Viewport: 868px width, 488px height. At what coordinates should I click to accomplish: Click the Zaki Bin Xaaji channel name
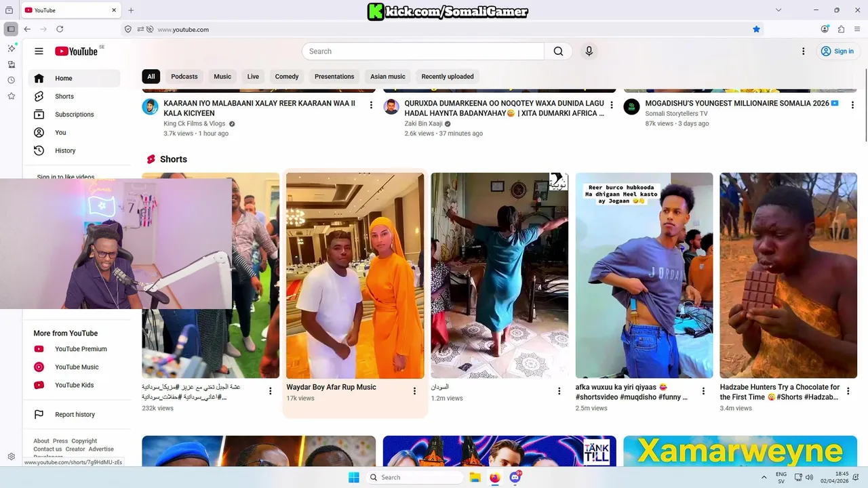pyautogui.click(x=423, y=124)
